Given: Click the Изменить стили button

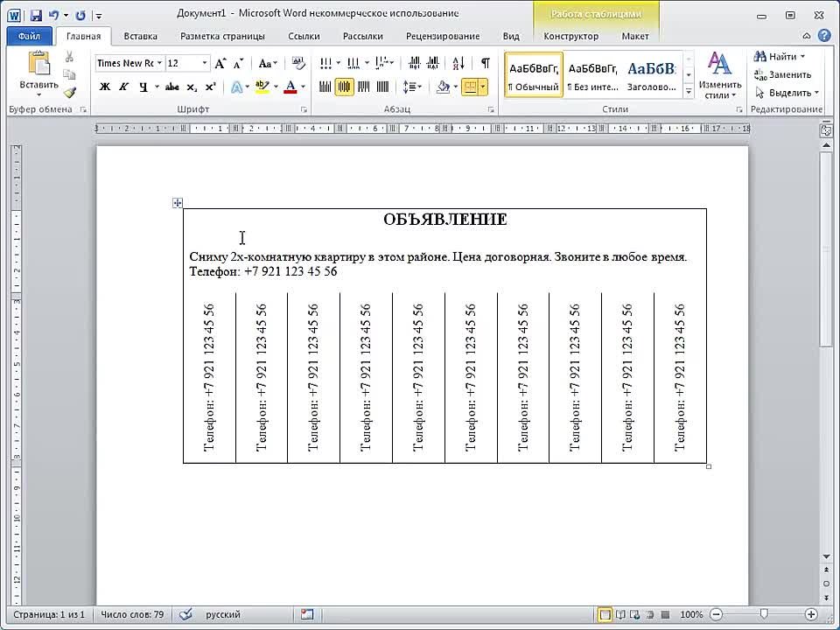Looking at the screenshot, I should [719, 75].
